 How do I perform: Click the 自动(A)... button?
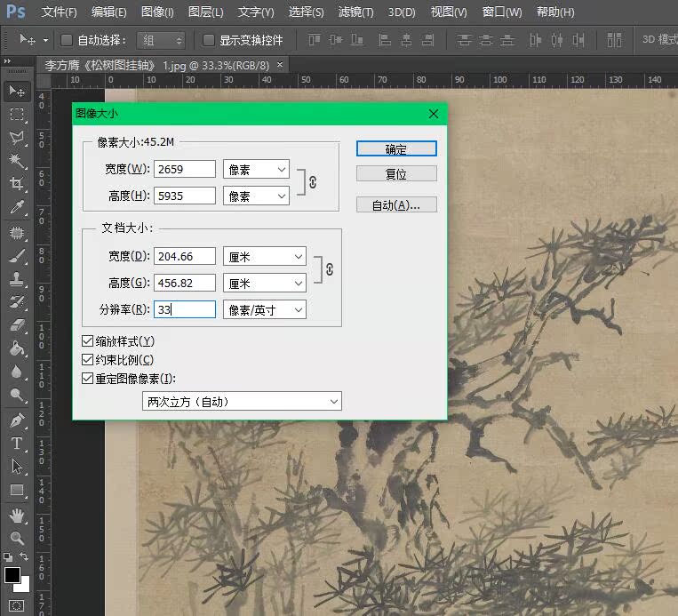(396, 205)
